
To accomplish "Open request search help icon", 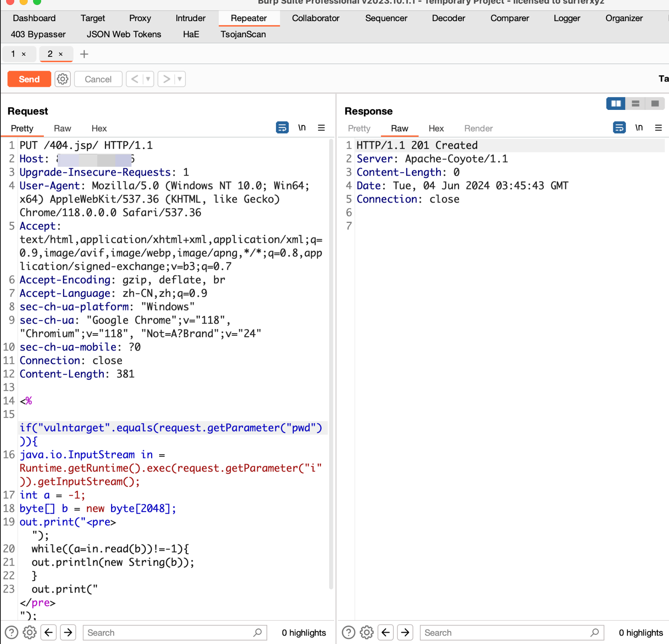I will 12,632.
